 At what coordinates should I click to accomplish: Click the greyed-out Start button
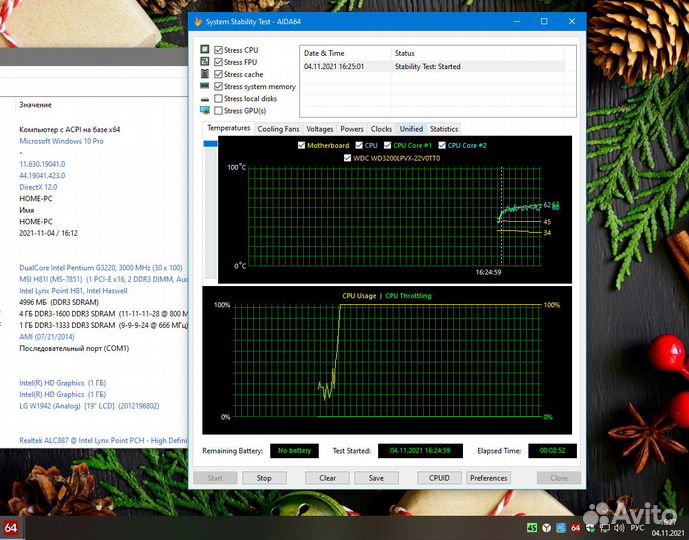pos(215,478)
